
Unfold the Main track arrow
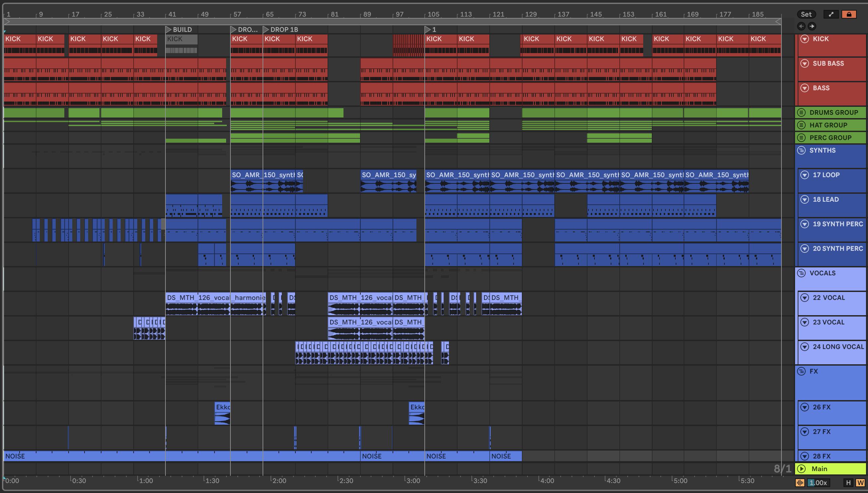801,469
